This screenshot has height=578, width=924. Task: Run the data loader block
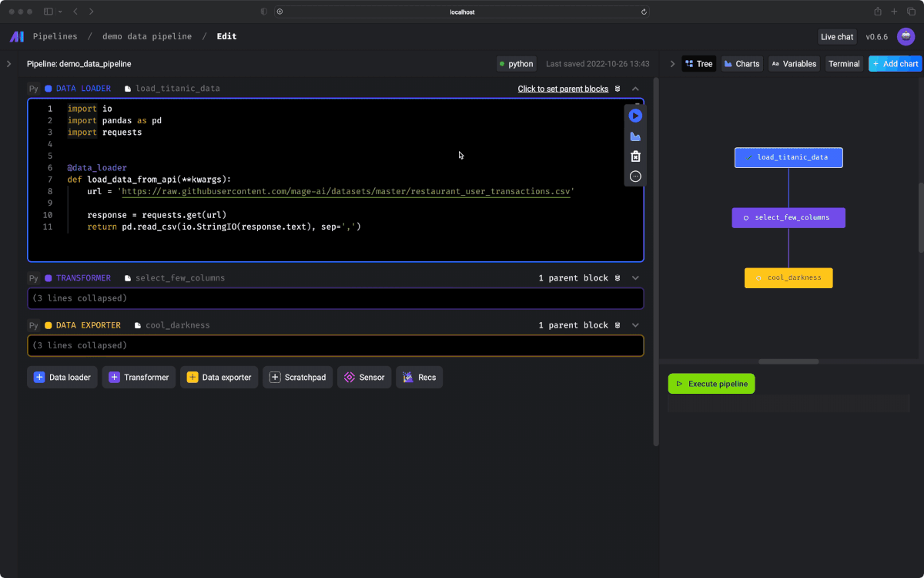click(x=635, y=116)
